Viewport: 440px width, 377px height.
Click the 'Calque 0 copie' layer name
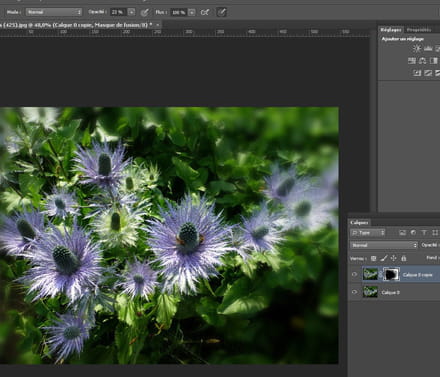(x=417, y=275)
